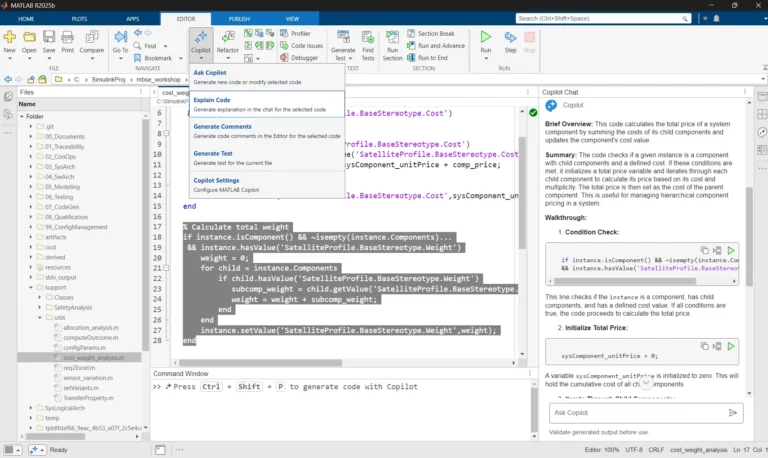Viewport: 768px width, 458px height.
Task: Click the Copilot button in the ribbon
Action: [x=203, y=39]
